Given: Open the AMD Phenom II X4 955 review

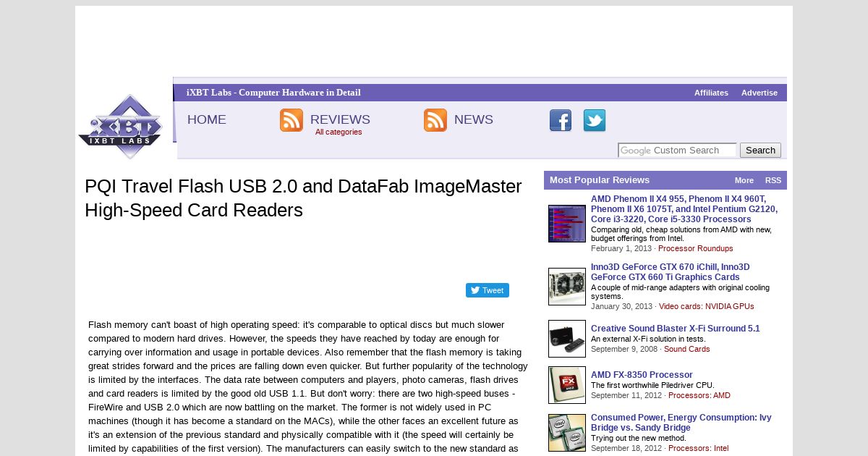Looking at the screenshot, I should click(684, 209).
